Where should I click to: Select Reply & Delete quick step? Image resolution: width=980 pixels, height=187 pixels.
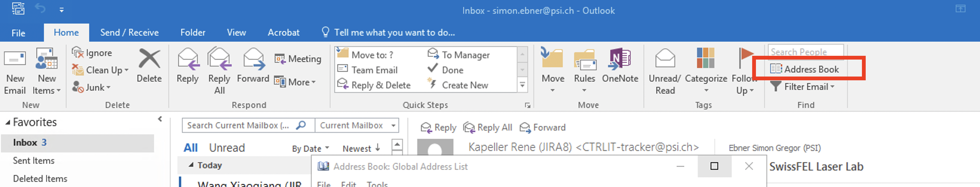[374, 85]
